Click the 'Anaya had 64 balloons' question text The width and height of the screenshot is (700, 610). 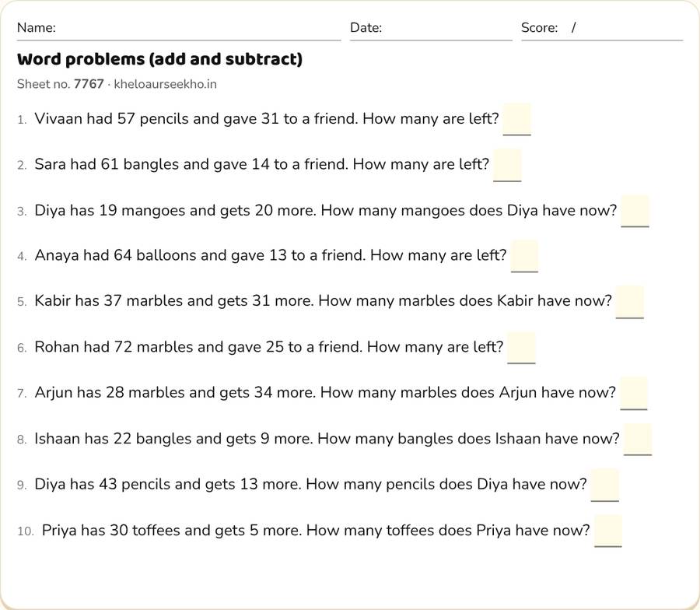[271, 255]
